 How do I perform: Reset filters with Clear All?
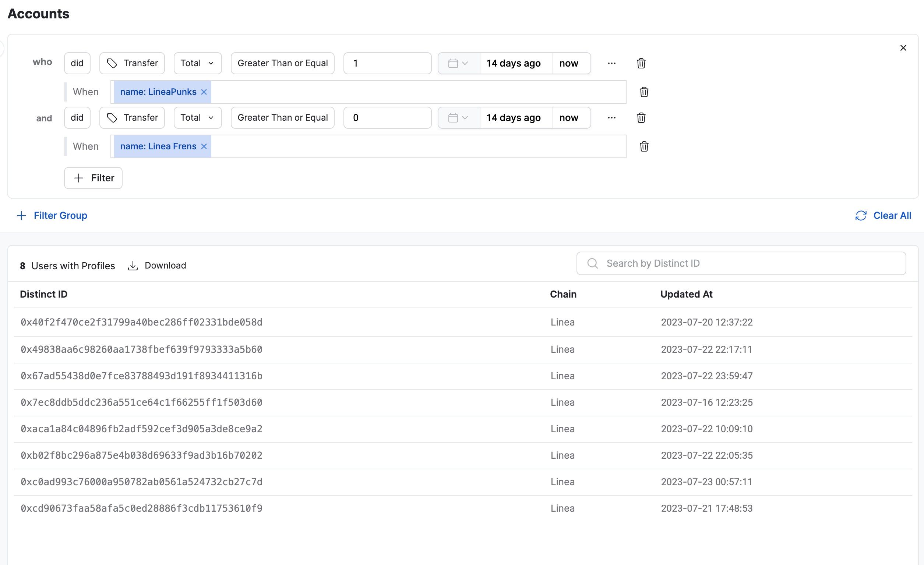click(883, 216)
